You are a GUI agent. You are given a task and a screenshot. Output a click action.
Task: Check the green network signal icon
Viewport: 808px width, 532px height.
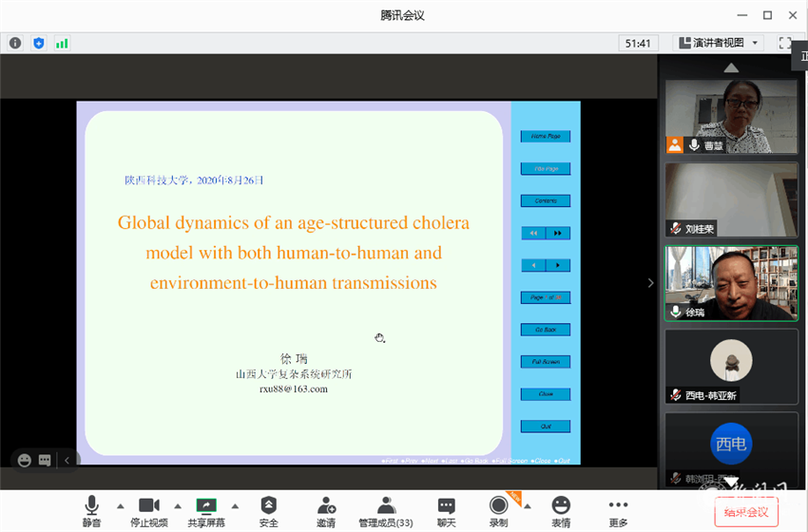[x=62, y=43]
